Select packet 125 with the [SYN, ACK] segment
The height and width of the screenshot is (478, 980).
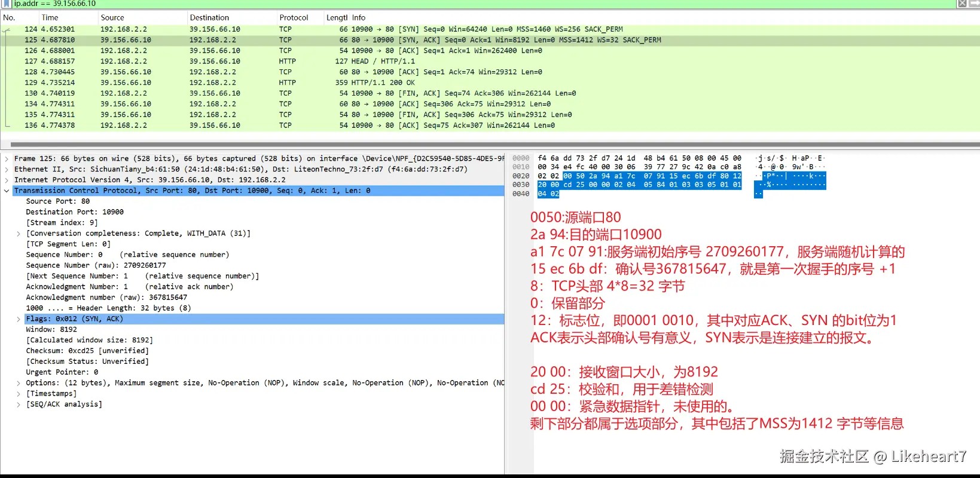point(490,40)
